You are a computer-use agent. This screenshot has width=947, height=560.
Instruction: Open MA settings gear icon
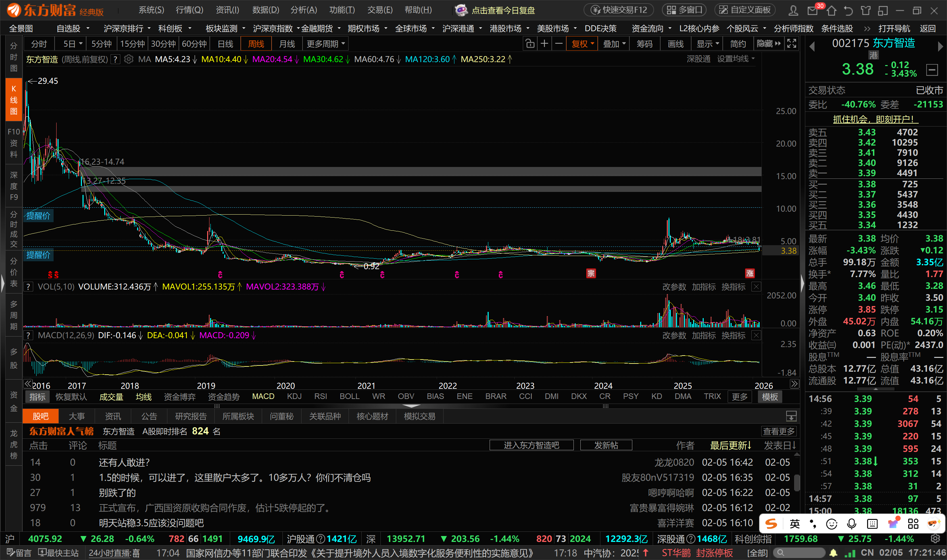pos(129,59)
